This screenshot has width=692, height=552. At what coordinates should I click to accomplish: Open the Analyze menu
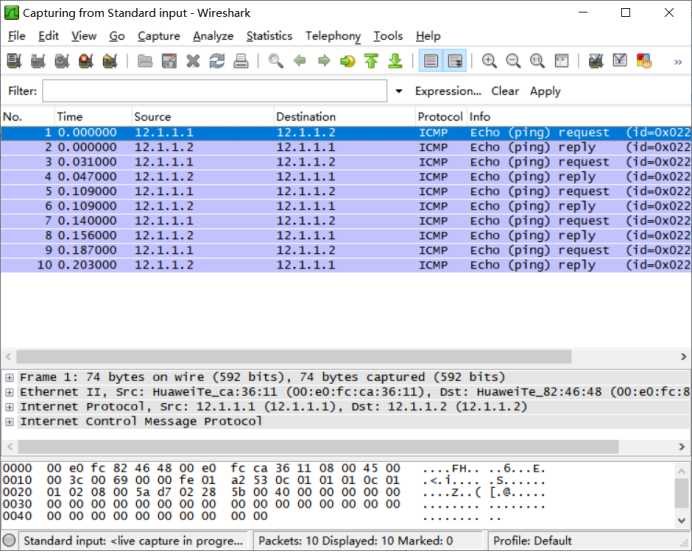pyautogui.click(x=213, y=36)
